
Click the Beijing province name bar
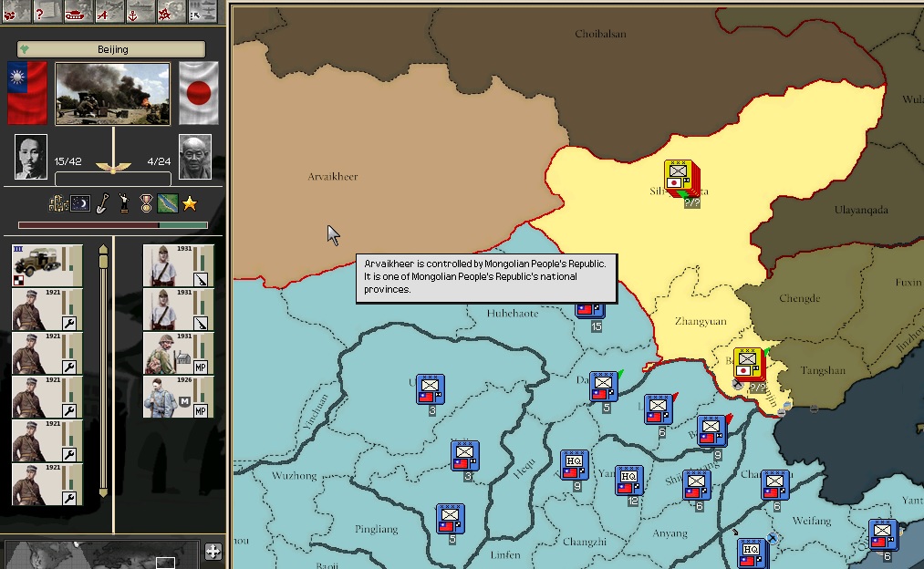(x=111, y=49)
